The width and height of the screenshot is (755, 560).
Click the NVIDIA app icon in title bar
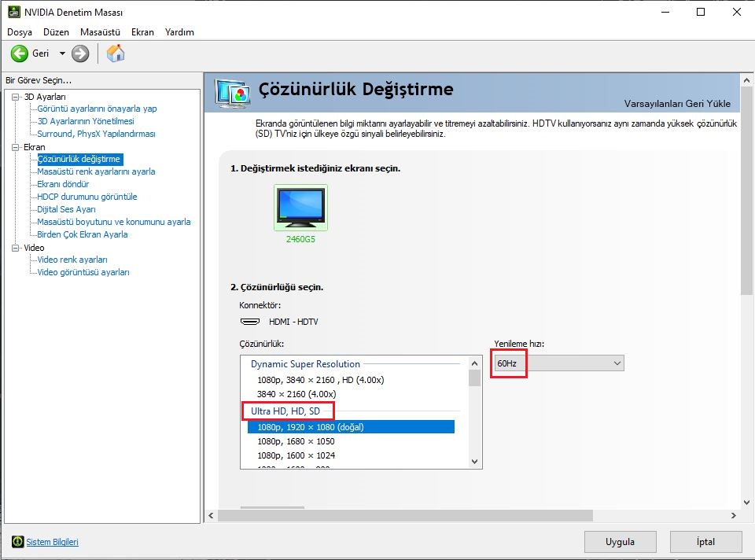coord(13,12)
